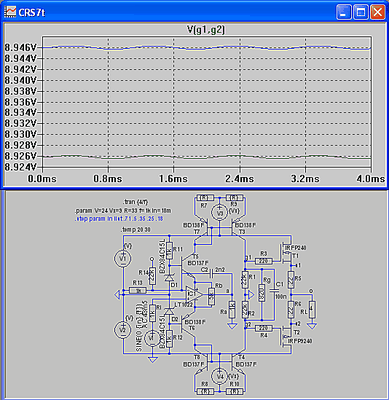This screenshot has height=400, width=389.
Task: Select the .temp directive text
Action: [x=136, y=230]
